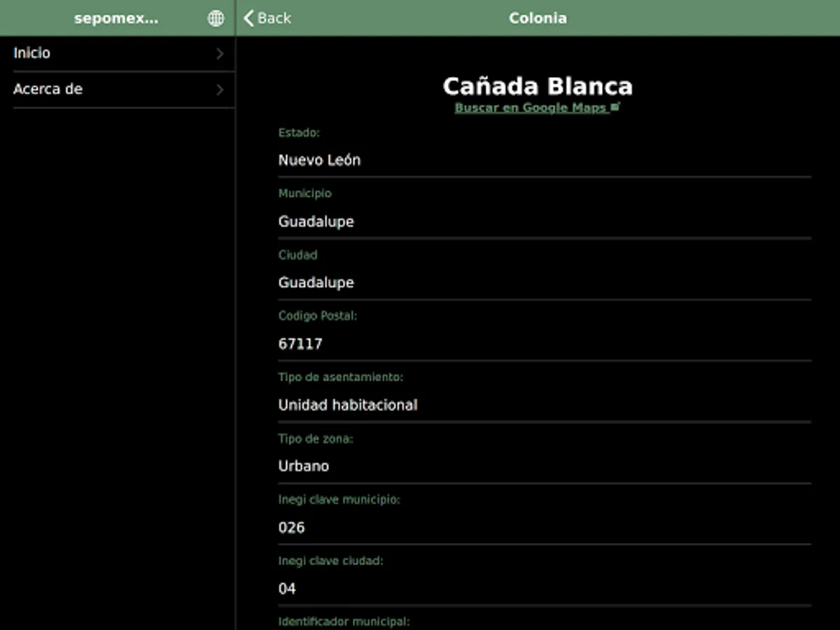Click the Tipo de zona: label
Screen dimensions: 840x630
click(x=316, y=439)
